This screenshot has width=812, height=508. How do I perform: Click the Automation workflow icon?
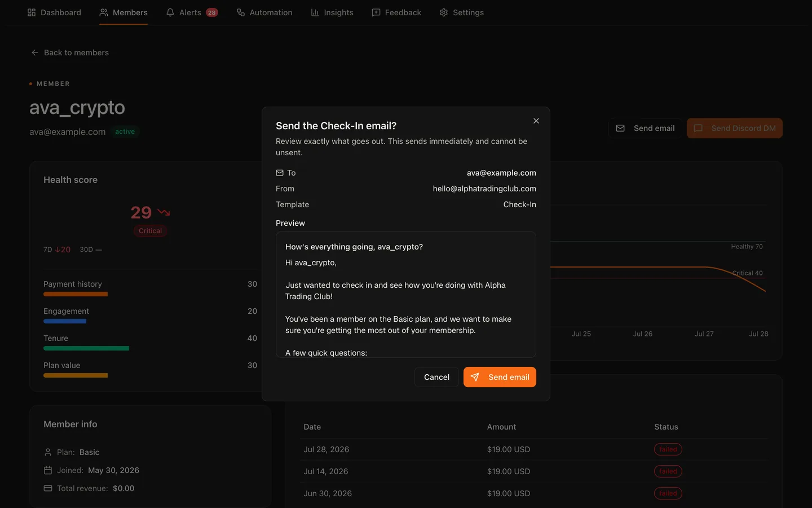coord(241,12)
